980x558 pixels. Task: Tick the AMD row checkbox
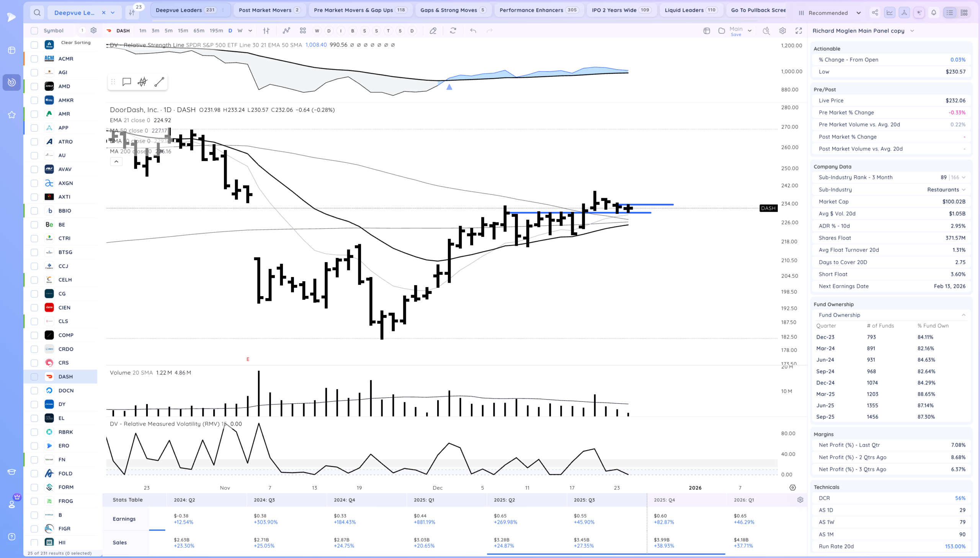34,86
